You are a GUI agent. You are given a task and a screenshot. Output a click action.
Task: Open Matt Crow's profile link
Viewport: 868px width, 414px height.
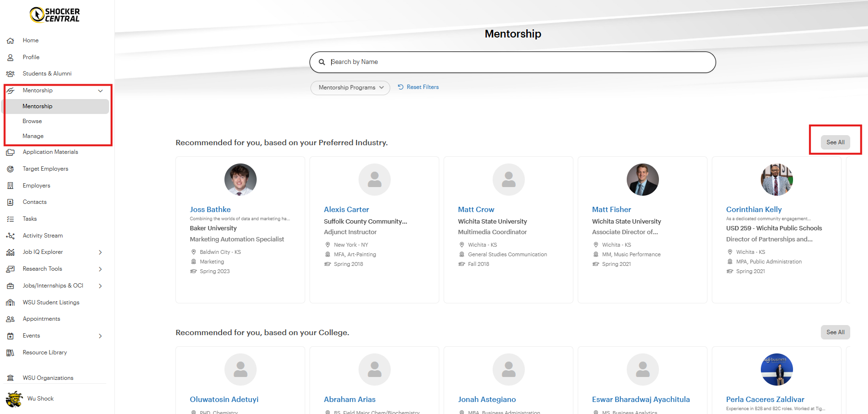476,210
